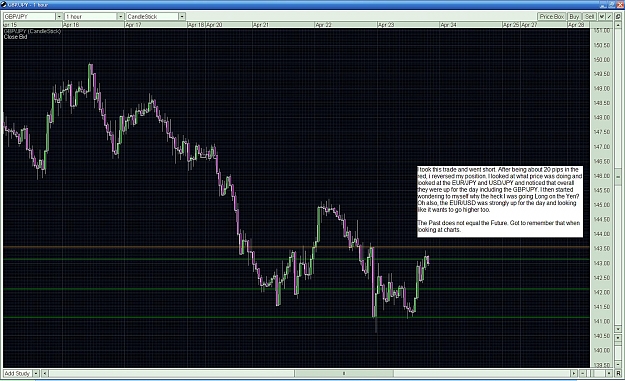Click the line drawing tool icon
Image resolution: width=625 pixels, height=381 pixels.
tap(609, 16)
